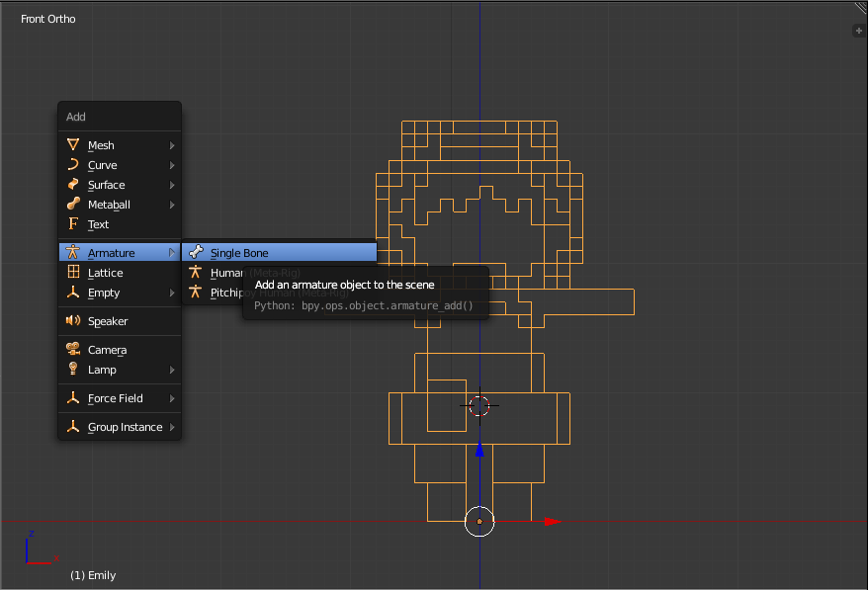
Task: Expand the Lamp submenu arrow
Action: tap(172, 370)
